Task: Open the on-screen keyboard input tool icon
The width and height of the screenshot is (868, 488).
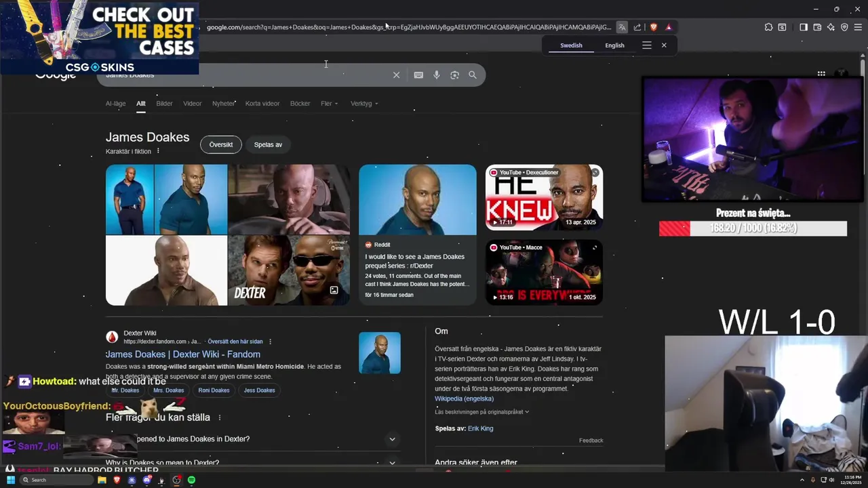Action: [x=418, y=75]
